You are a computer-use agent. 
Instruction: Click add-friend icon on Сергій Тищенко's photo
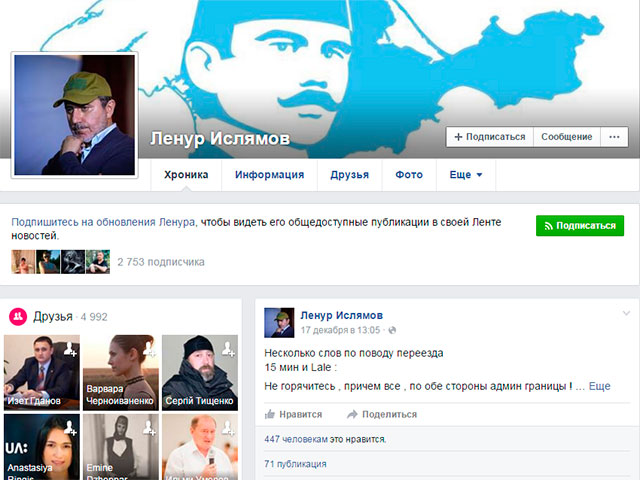[x=228, y=348]
